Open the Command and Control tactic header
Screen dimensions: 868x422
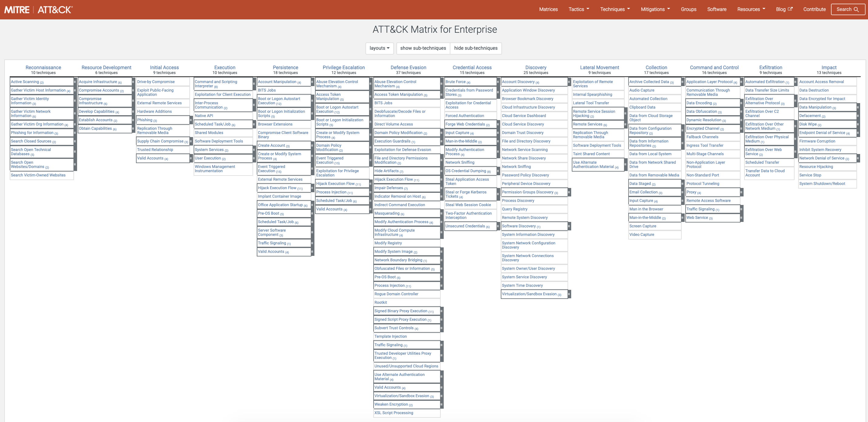714,67
